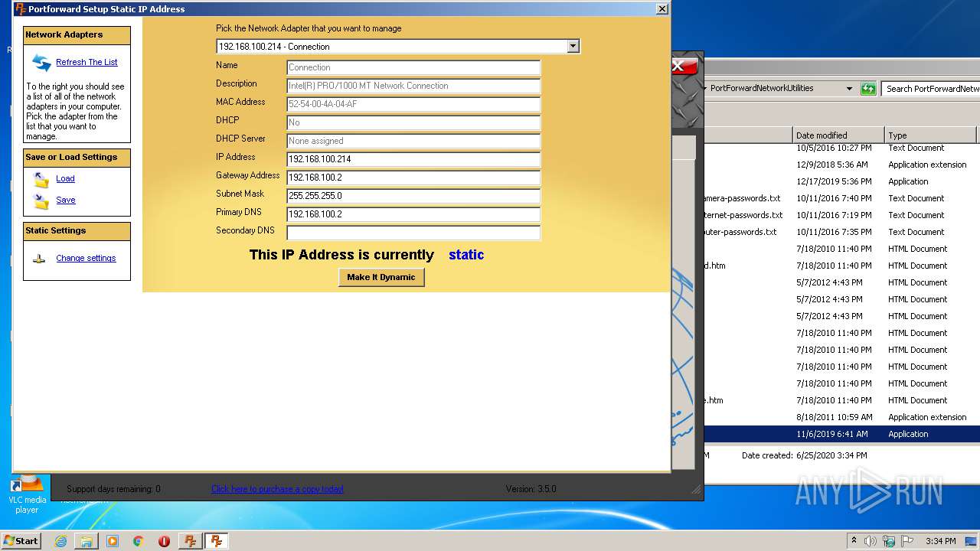Switch to the first Portforward taskbar item
The image size is (980, 551).
tap(190, 541)
